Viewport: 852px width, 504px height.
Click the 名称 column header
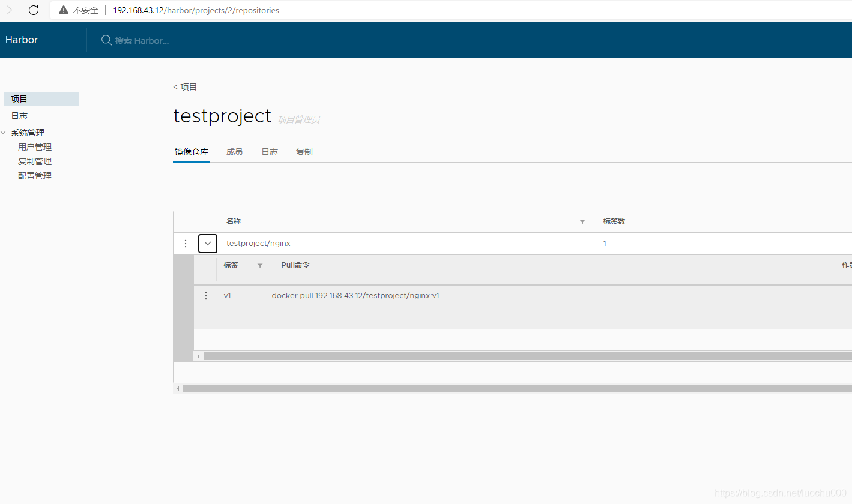234,221
